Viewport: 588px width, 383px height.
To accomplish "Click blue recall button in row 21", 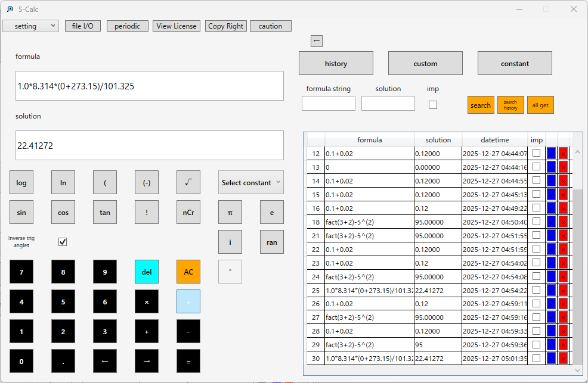I will (x=551, y=235).
